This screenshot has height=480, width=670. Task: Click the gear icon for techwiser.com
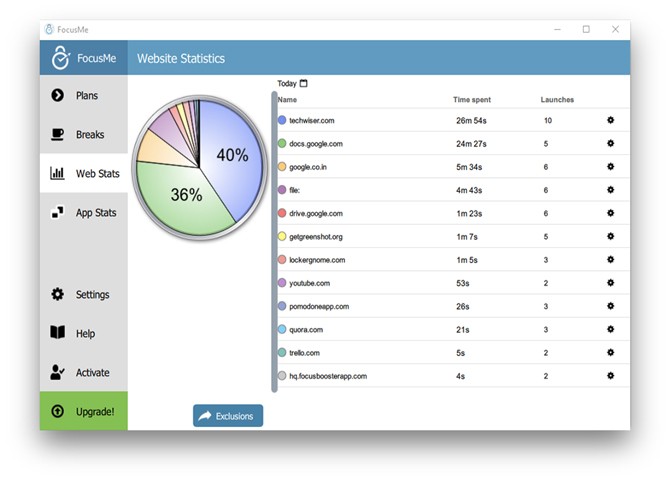[x=610, y=120]
